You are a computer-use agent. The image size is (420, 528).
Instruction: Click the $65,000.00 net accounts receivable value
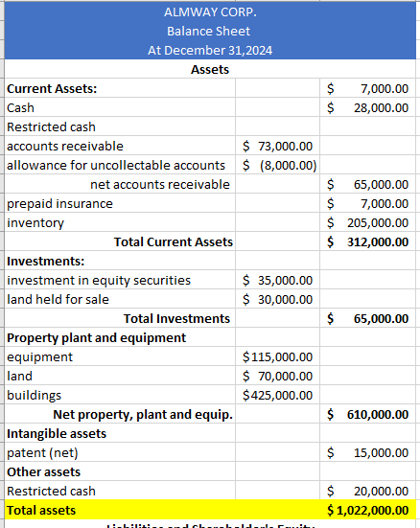368,185
